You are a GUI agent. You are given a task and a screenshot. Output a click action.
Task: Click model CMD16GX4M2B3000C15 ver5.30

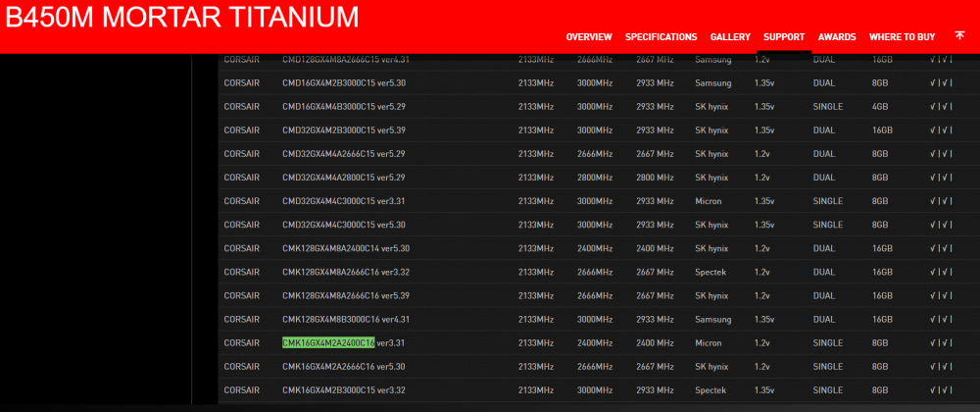click(x=344, y=82)
